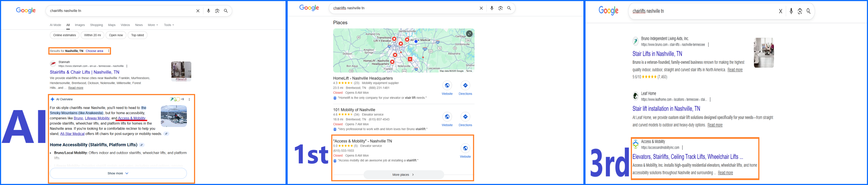Click microphone icon in right panel

[x=791, y=11]
